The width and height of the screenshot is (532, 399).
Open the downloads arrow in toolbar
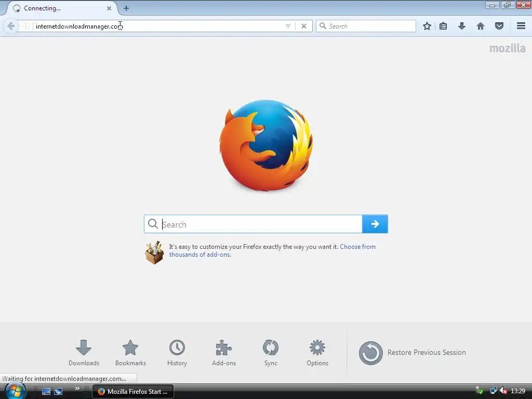tap(462, 26)
